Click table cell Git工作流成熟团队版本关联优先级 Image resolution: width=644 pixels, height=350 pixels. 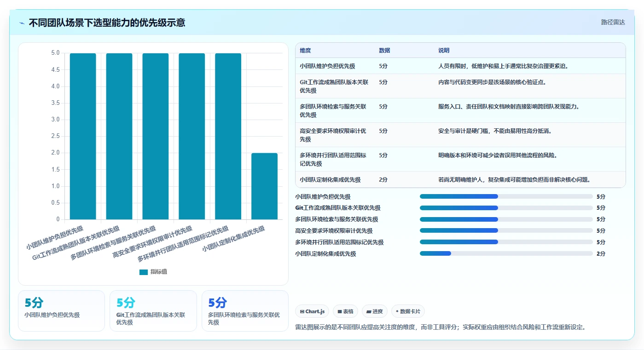coord(334,86)
